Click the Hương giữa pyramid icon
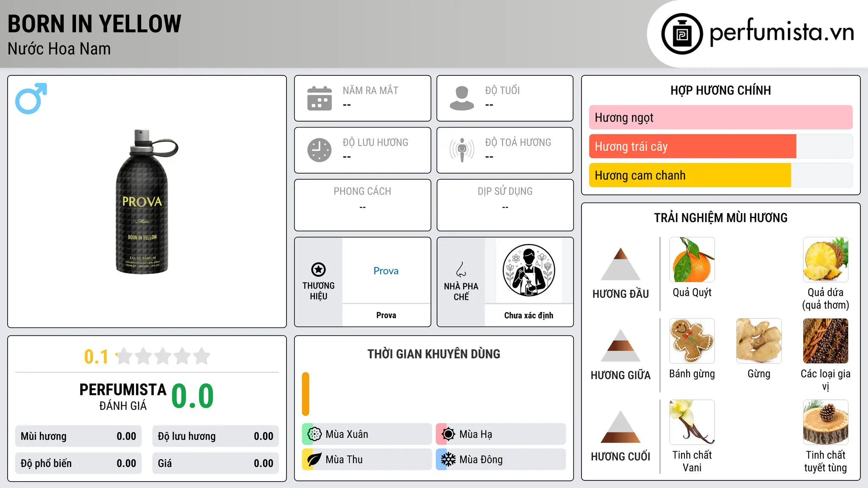Viewport: 868px width, 488px height. click(620, 345)
